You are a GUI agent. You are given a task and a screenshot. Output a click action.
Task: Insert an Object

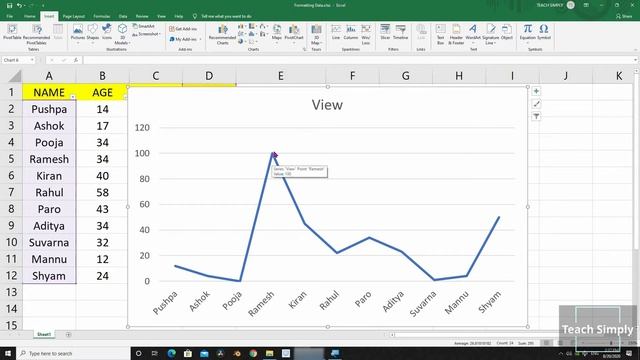[507, 32]
